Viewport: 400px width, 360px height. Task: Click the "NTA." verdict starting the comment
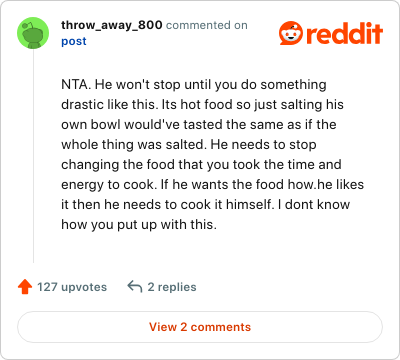click(76, 85)
